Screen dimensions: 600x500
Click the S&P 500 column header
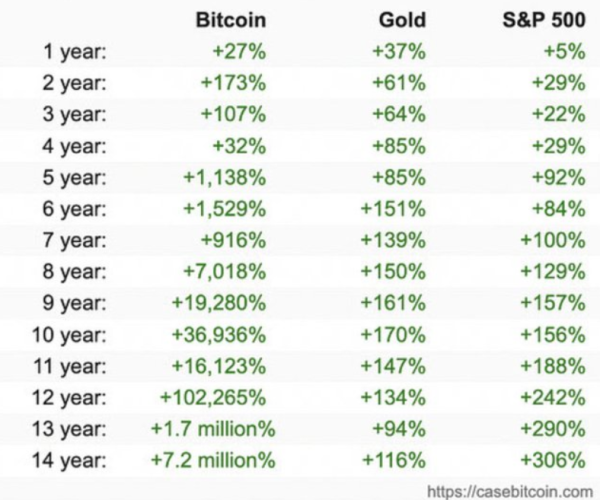coord(544,20)
